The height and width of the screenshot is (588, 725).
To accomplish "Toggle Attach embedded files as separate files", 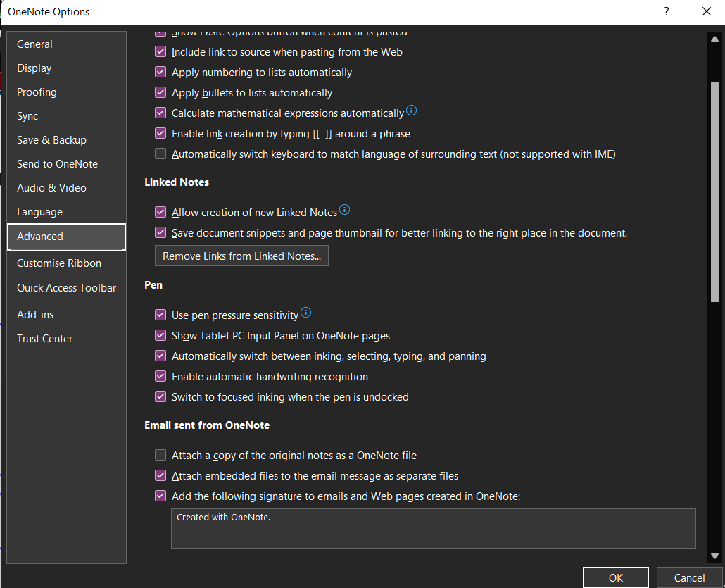I will 160,475.
